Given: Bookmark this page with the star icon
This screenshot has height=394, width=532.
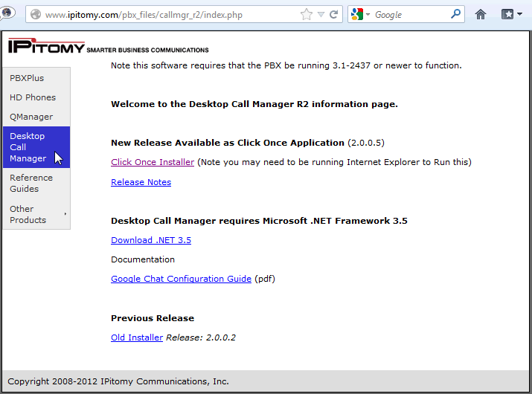Looking at the screenshot, I should (306, 15).
